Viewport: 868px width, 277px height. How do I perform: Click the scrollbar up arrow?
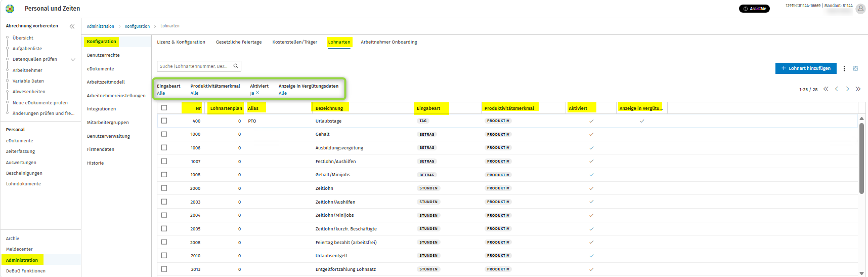click(861, 118)
